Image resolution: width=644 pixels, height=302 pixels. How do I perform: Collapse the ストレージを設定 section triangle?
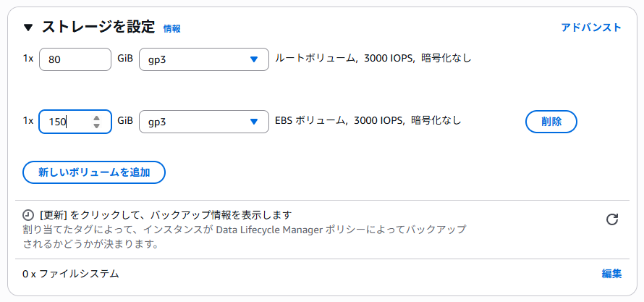(28, 28)
